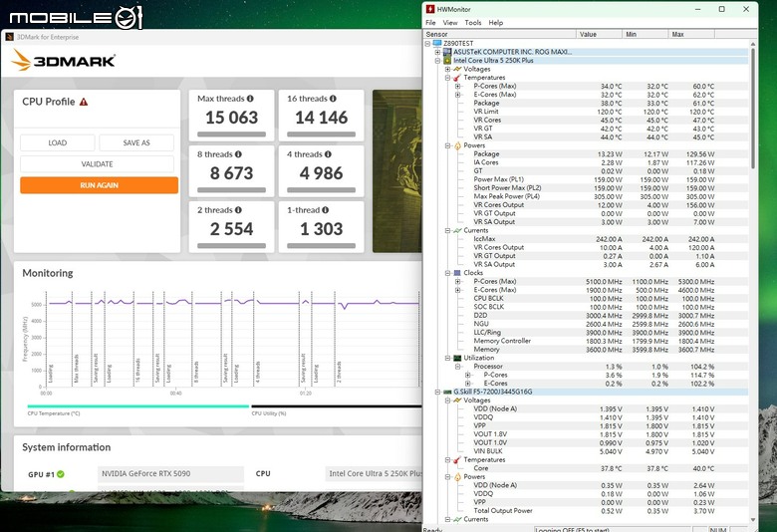Expand the P-Cores utilization row

pyautogui.click(x=467, y=375)
